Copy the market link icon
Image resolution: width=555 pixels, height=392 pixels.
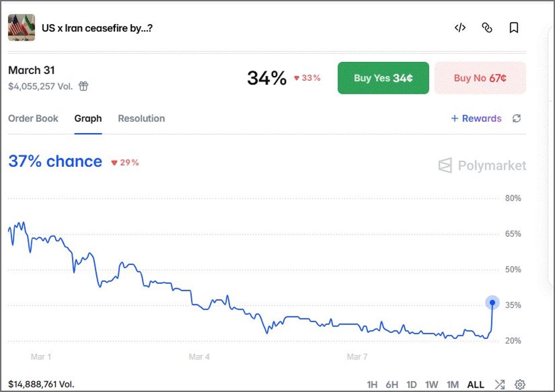click(x=487, y=28)
